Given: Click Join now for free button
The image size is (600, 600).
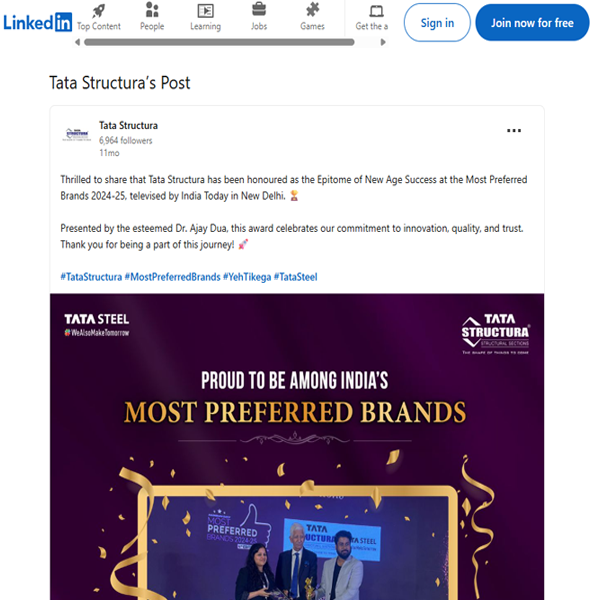Looking at the screenshot, I should [532, 23].
